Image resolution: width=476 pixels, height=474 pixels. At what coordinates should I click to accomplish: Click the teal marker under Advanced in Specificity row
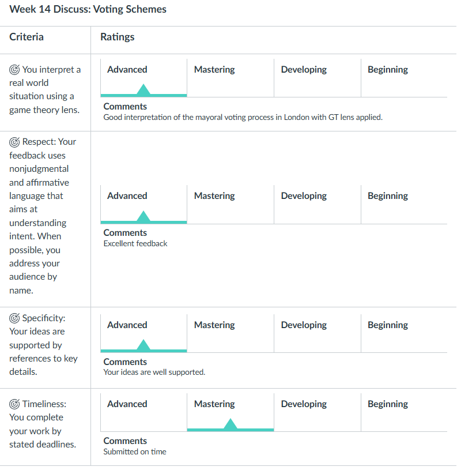coord(143,346)
